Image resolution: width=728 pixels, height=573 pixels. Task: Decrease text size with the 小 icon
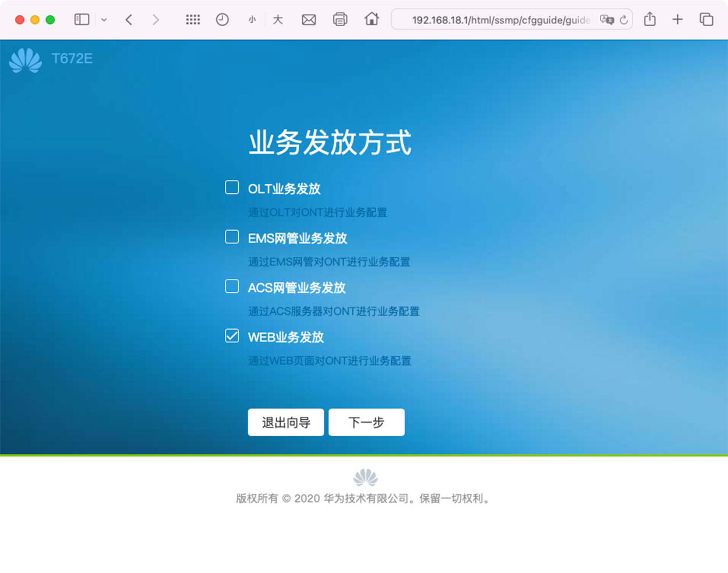[x=252, y=19]
